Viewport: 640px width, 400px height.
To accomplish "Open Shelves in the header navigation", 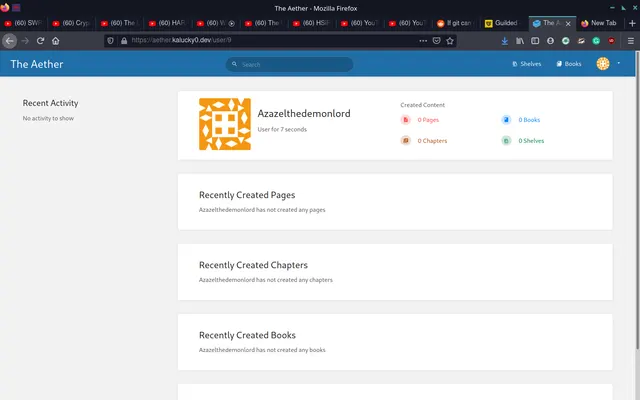I will pyautogui.click(x=527, y=64).
